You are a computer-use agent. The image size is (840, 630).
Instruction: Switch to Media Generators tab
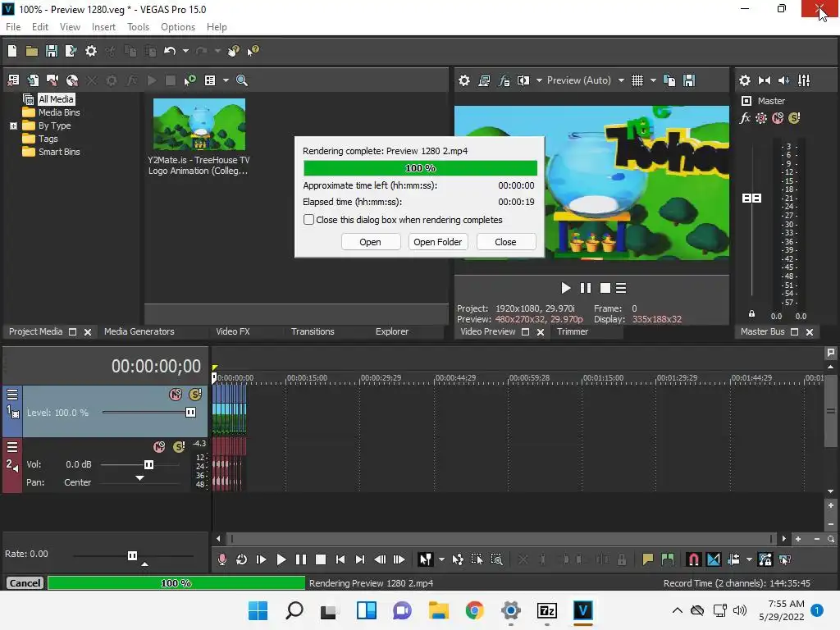[x=139, y=331]
